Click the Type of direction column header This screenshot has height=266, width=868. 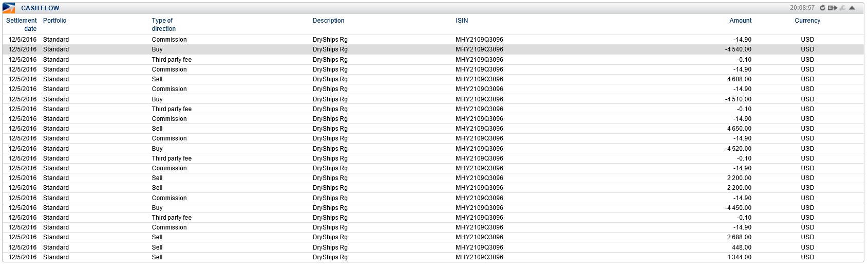click(163, 25)
